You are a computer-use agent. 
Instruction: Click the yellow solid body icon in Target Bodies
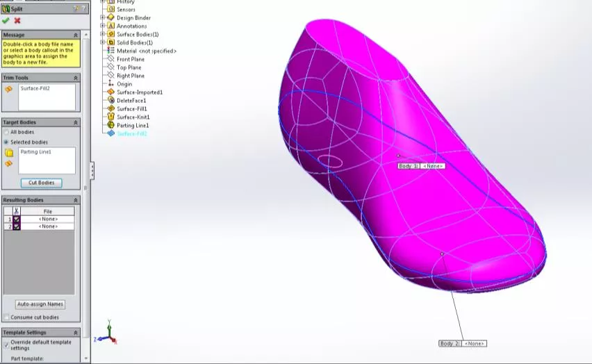[8, 153]
